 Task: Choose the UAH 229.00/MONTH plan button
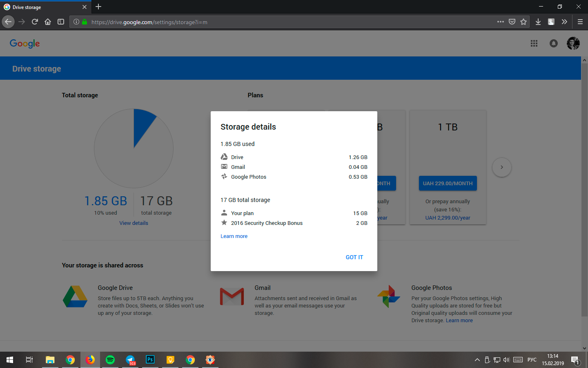[x=448, y=183]
